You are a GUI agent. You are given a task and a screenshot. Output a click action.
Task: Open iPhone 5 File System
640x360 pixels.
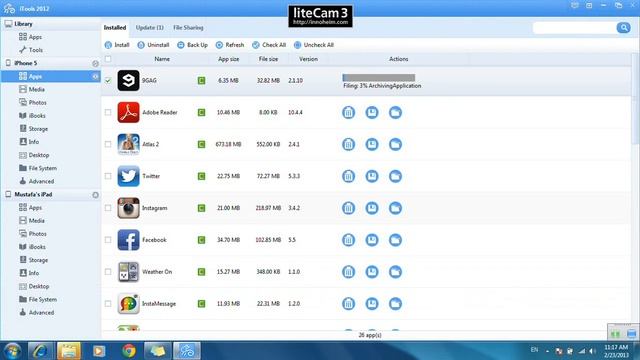(x=38, y=168)
